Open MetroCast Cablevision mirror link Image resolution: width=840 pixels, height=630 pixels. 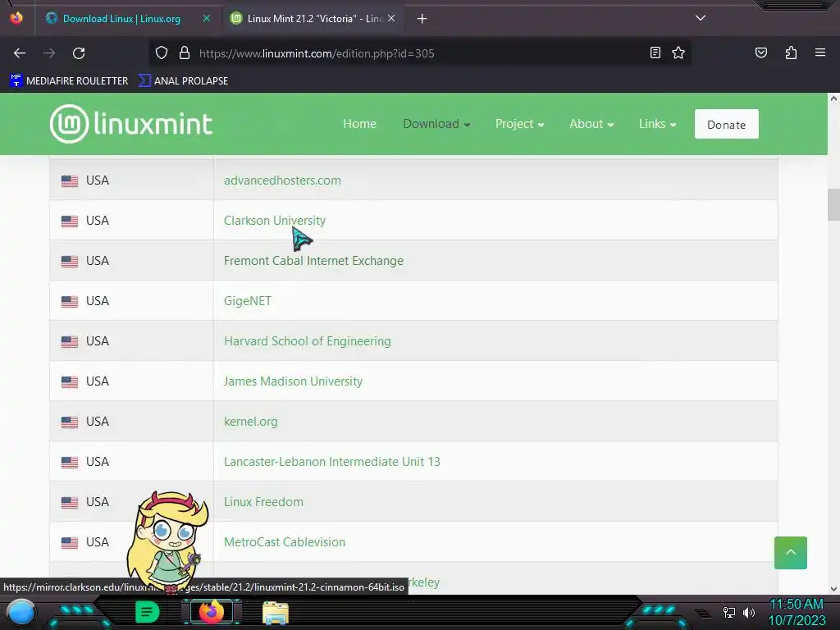click(285, 542)
